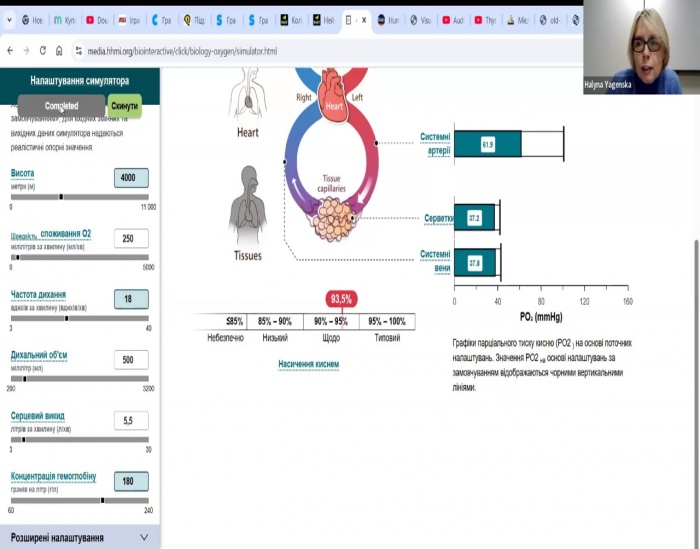700x549 pixels.
Task: Open the tab search chevron
Action: [x=10, y=20]
